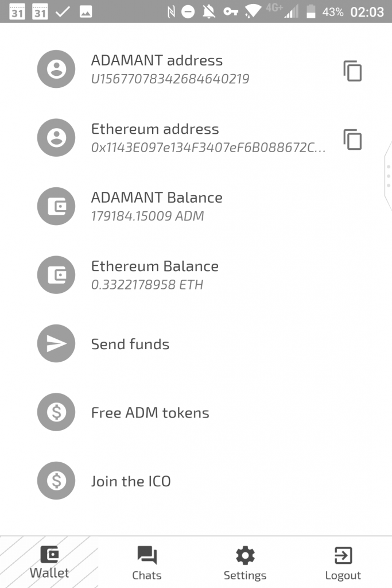Tap the Ethereum Balance wallet icon
The image size is (392, 588).
pyautogui.click(x=56, y=275)
